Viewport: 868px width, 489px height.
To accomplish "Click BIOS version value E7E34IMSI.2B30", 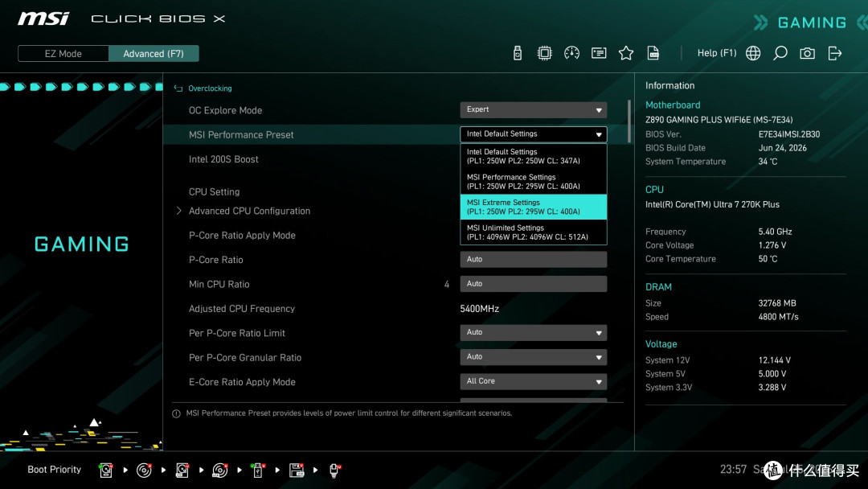I will (x=789, y=134).
